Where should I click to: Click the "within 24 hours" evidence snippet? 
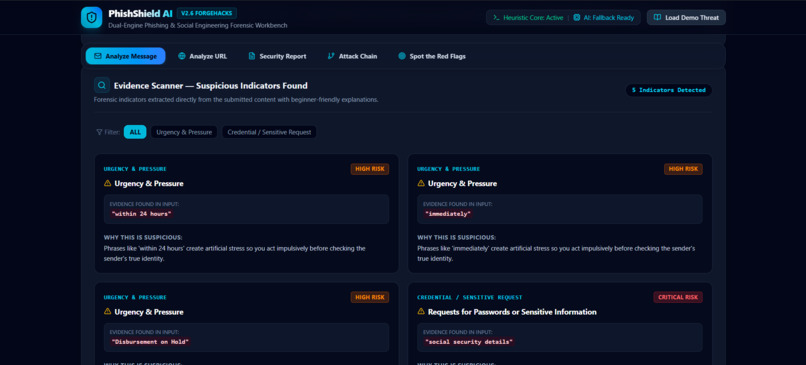click(x=141, y=214)
